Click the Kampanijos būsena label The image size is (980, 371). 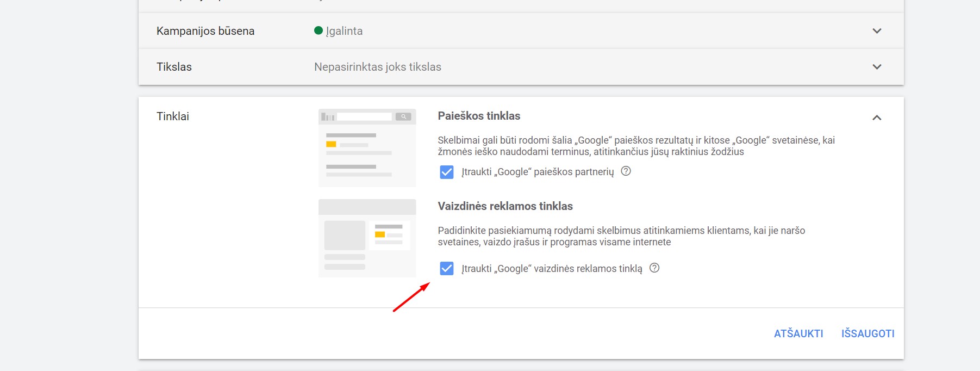click(205, 31)
